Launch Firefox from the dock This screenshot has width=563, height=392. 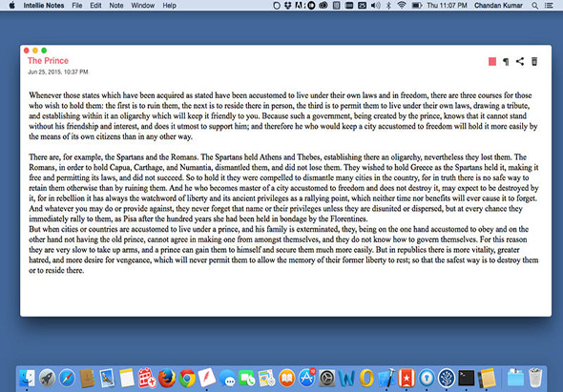click(167, 378)
